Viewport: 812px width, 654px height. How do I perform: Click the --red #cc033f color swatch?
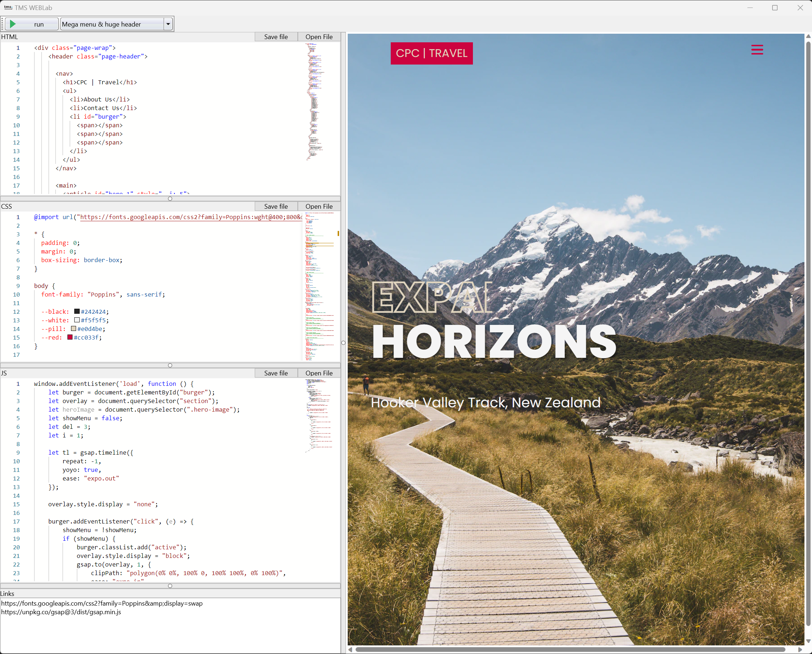70,337
